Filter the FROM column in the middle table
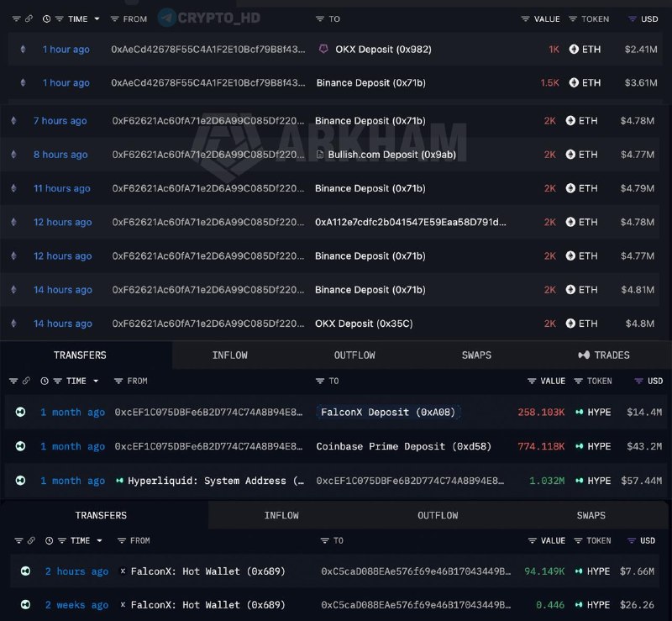The width and height of the screenshot is (672, 621). 118,381
